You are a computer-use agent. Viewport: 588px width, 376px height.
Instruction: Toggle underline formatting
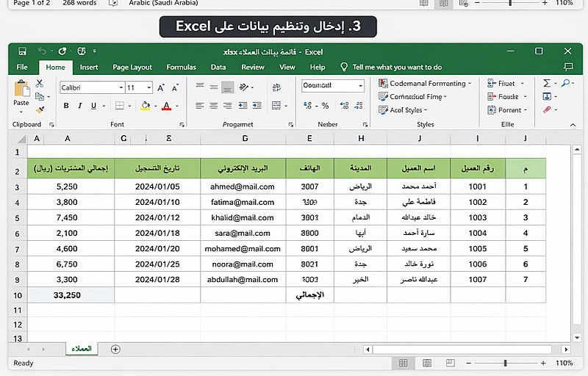94,106
